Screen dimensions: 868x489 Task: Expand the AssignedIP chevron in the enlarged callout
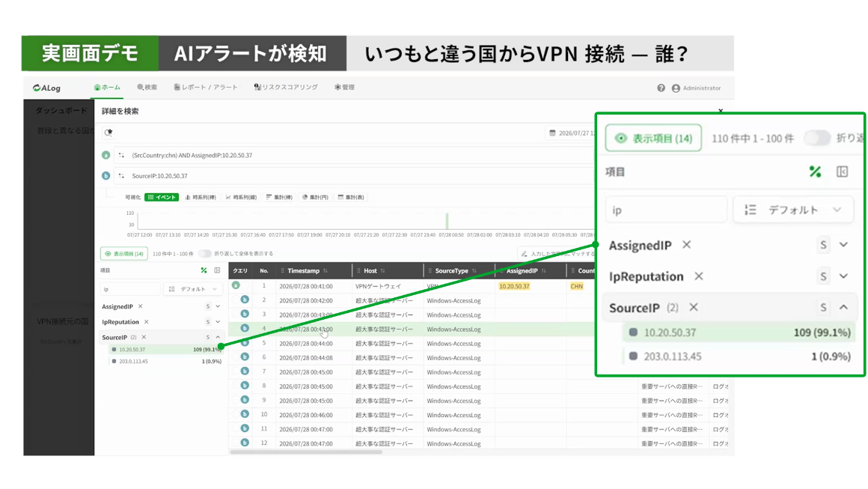coord(843,245)
